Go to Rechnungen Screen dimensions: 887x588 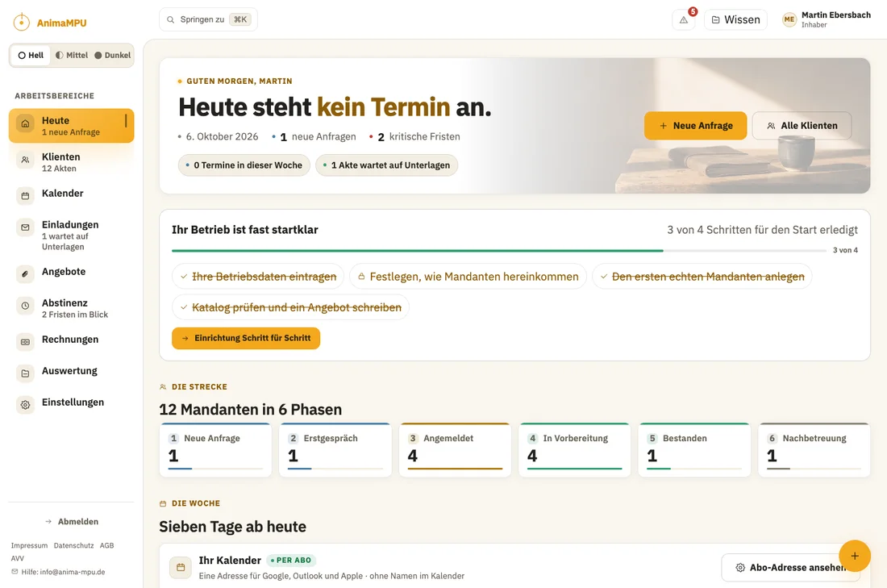(71, 340)
